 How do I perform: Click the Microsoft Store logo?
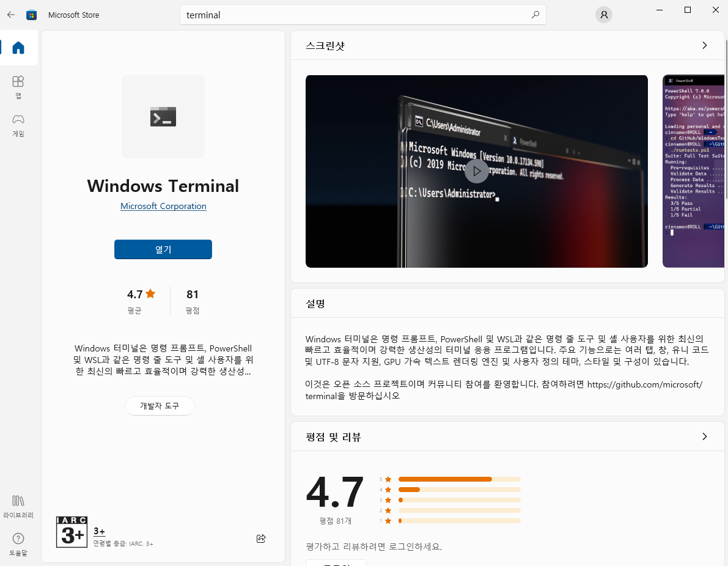tap(31, 14)
